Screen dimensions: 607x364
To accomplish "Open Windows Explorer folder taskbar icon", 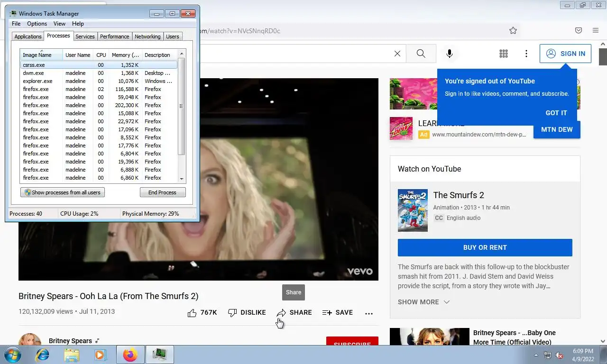I will pyautogui.click(x=72, y=355).
